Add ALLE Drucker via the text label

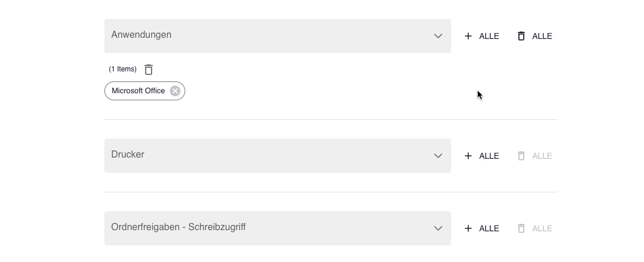[x=489, y=156]
